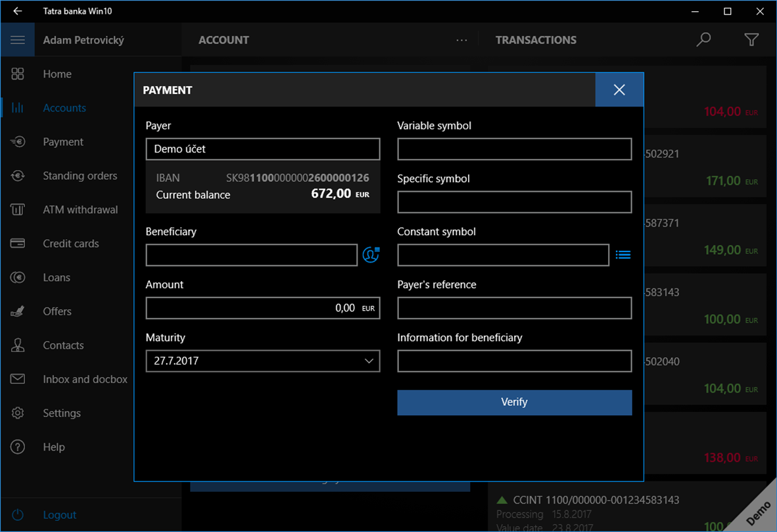Click the Accounts bar chart icon
Screen dimensions: 777x532
tap(17, 108)
